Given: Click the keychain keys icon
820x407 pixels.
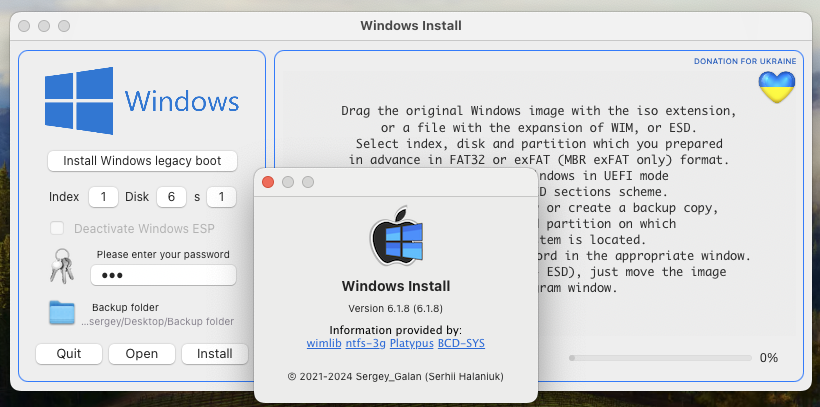Looking at the screenshot, I should point(61,266).
